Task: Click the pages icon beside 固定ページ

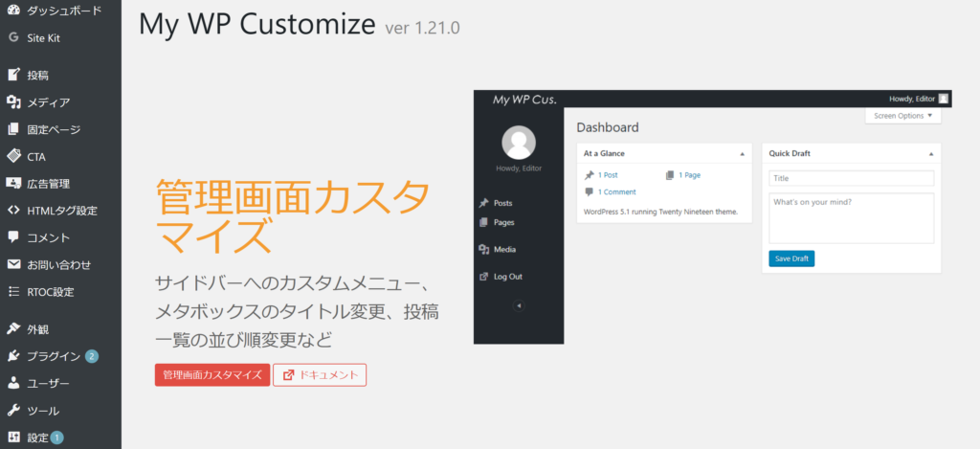Action: click(13, 129)
